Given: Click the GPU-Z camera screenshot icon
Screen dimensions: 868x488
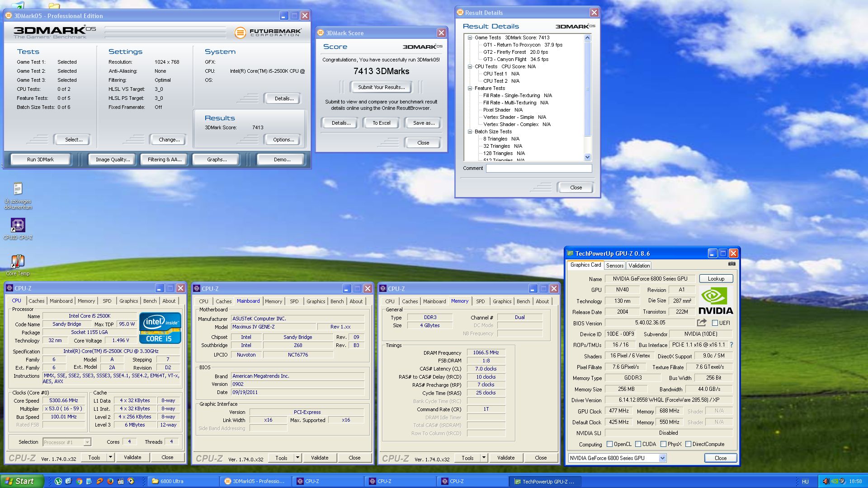Looking at the screenshot, I should [731, 264].
